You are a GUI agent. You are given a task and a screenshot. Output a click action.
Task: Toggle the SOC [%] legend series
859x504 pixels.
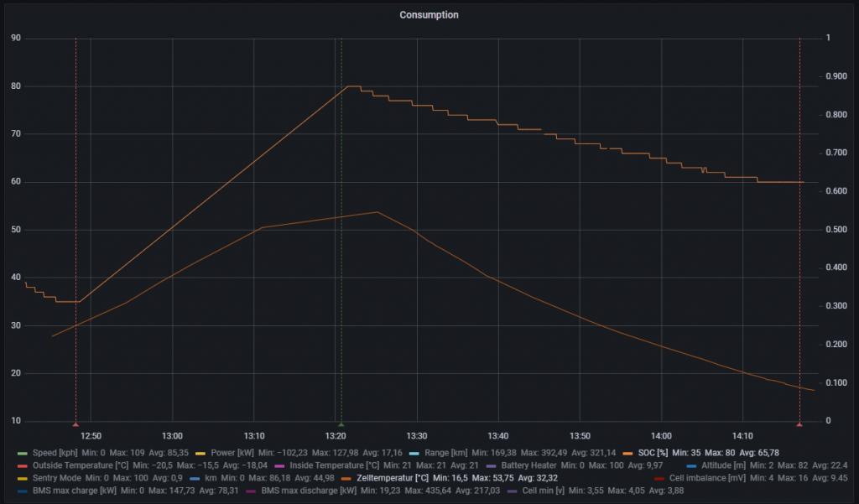click(653, 453)
